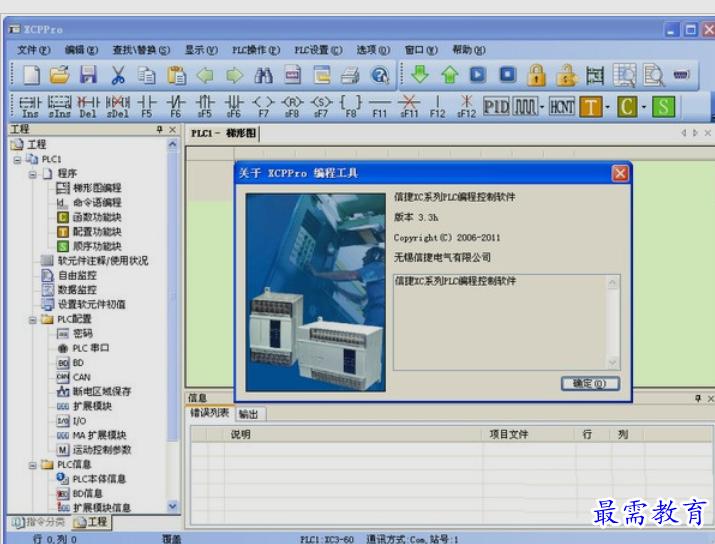Open the 查找\替换(S) menu
Image resolution: width=715 pixels, height=544 pixels.
(x=141, y=50)
